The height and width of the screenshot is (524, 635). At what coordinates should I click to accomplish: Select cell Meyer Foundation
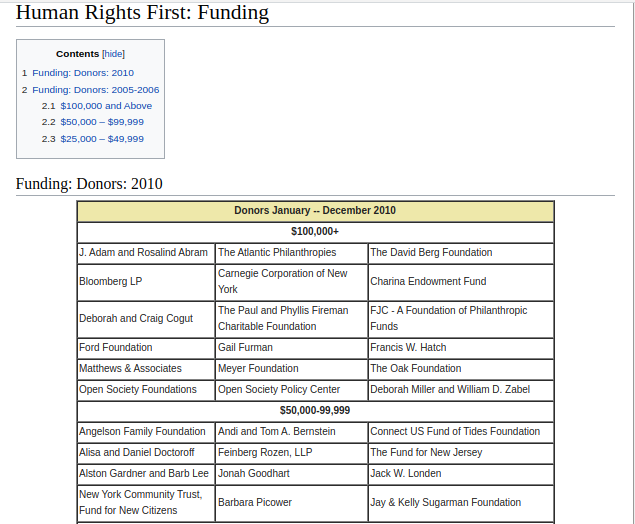(291, 369)
